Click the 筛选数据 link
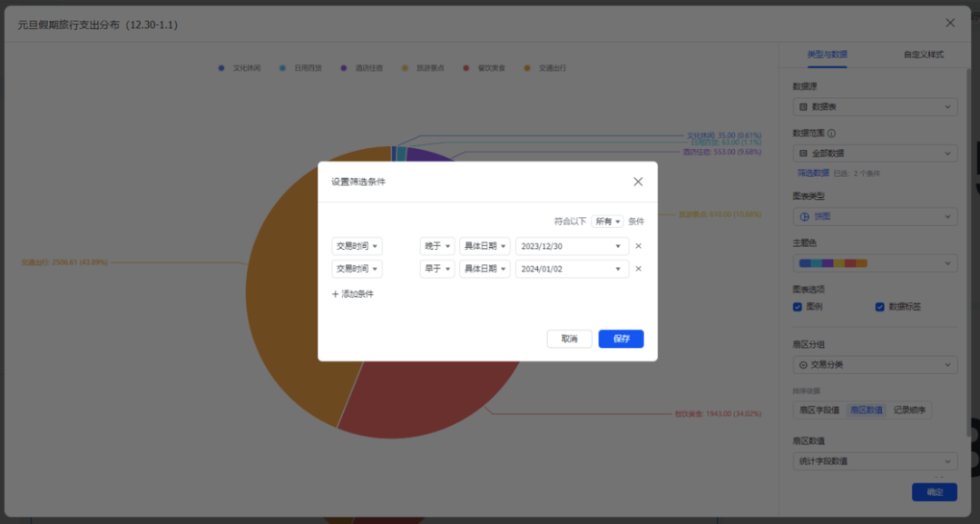The image size is (980, 524). 812,173
